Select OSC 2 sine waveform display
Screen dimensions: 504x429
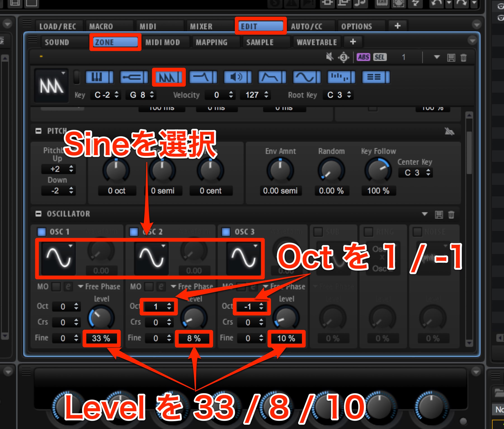tap(151, 258)
